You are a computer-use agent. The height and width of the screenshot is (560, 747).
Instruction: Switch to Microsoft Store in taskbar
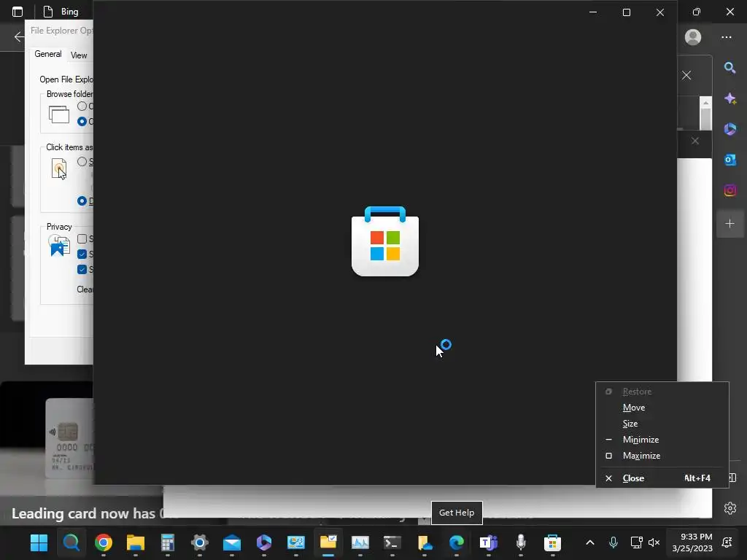click(553, 542)
